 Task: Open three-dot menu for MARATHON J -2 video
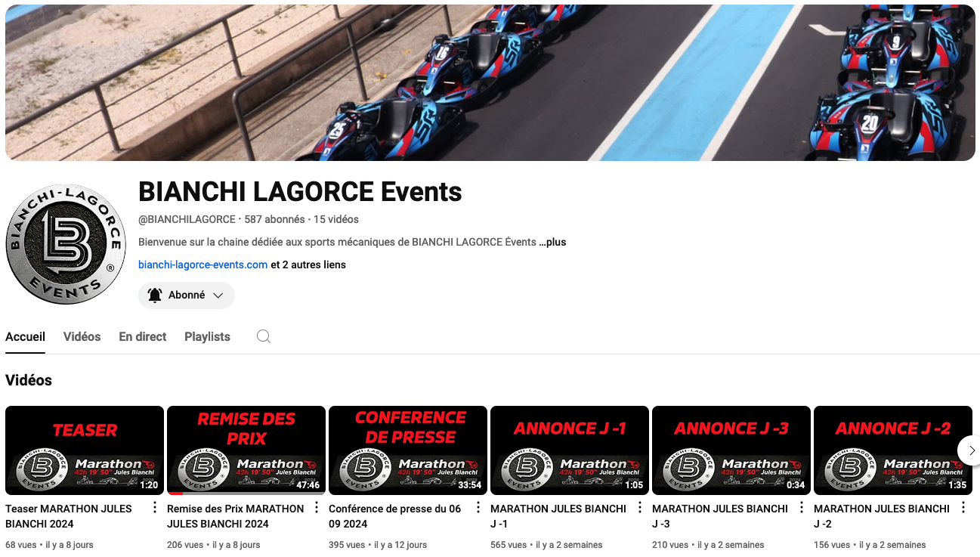click(x=963, y=508)
